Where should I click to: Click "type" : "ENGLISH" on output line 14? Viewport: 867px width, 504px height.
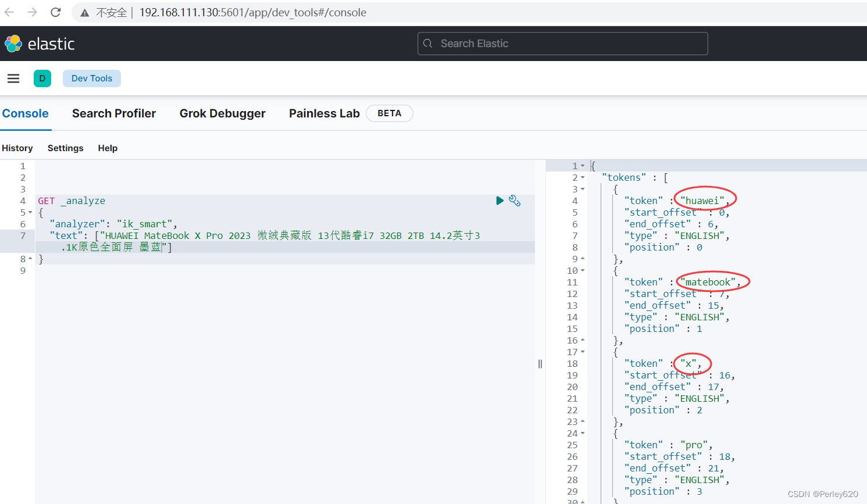[x=677, y=317]
